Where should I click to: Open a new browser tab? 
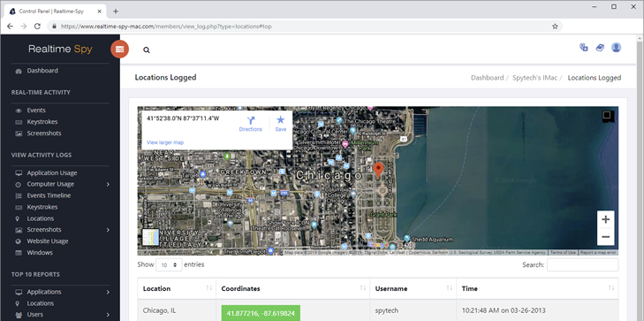tap(116, 11)
